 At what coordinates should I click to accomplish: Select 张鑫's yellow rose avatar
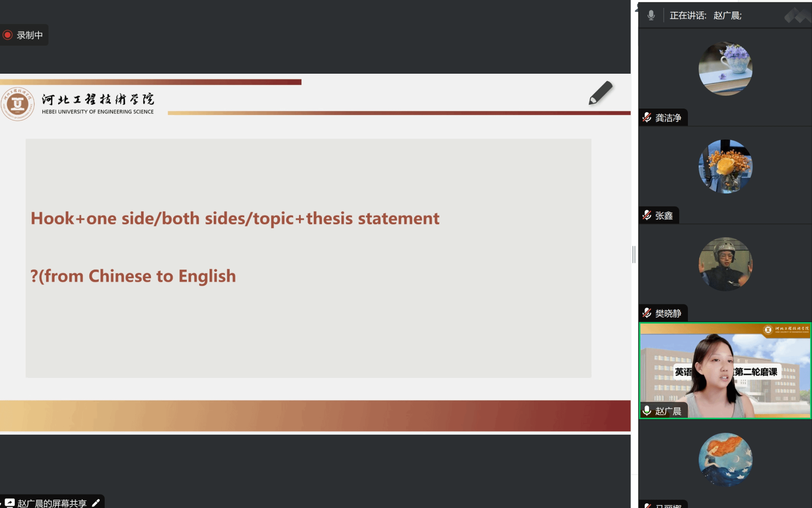[x=725, y=166]
